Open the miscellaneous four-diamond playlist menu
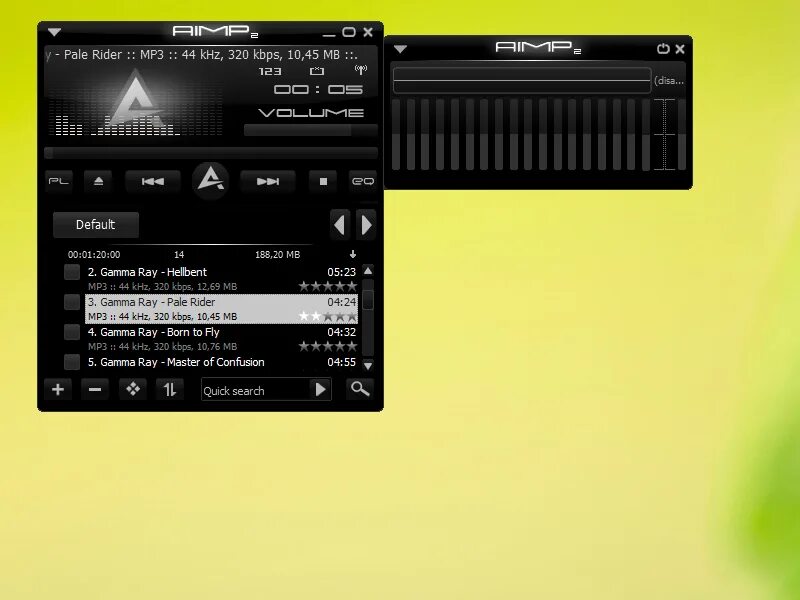Image resolution: width=800 pixels, height=600 pixels. 133,390
